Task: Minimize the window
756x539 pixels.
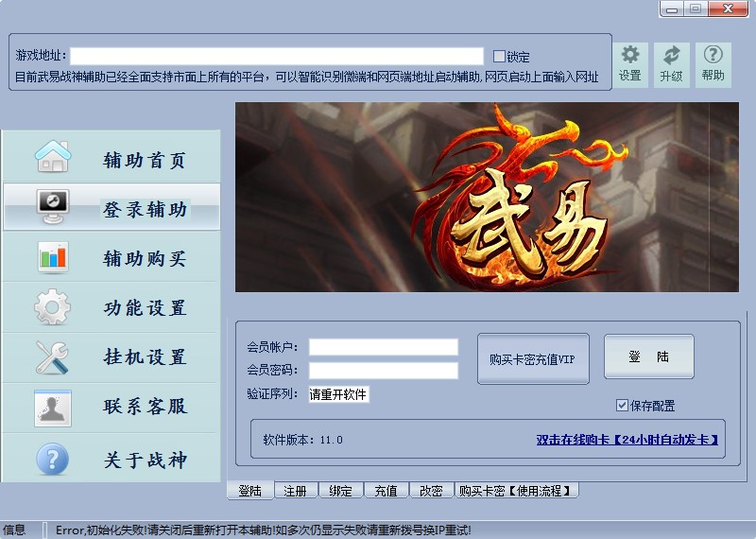Action: point(672,9)
